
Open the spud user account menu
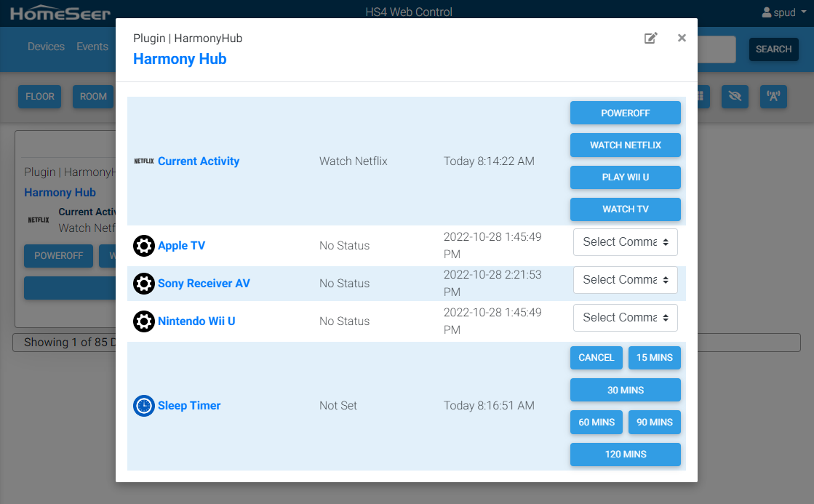(783, 12)
